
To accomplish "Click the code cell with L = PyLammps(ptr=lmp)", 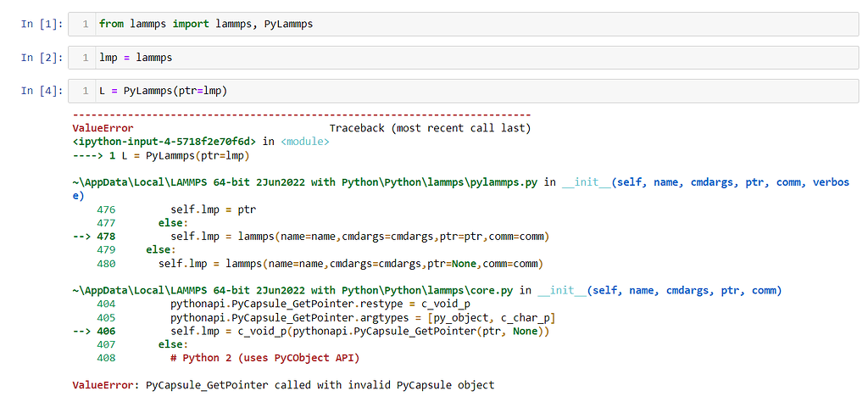I will [464, 92].
